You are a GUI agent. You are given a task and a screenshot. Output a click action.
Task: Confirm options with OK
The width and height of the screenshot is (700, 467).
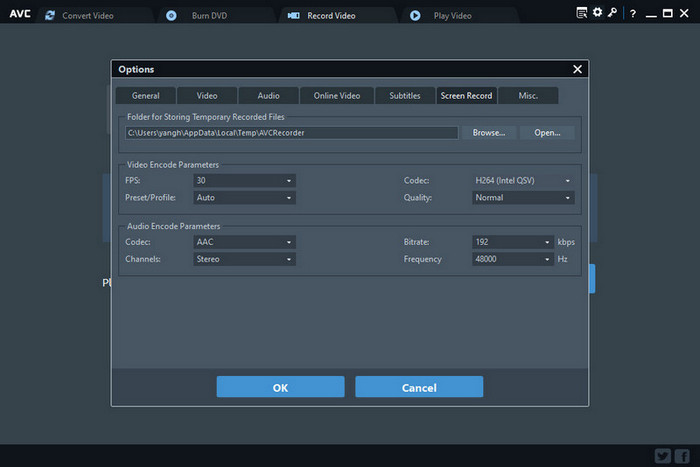(280, 387)
